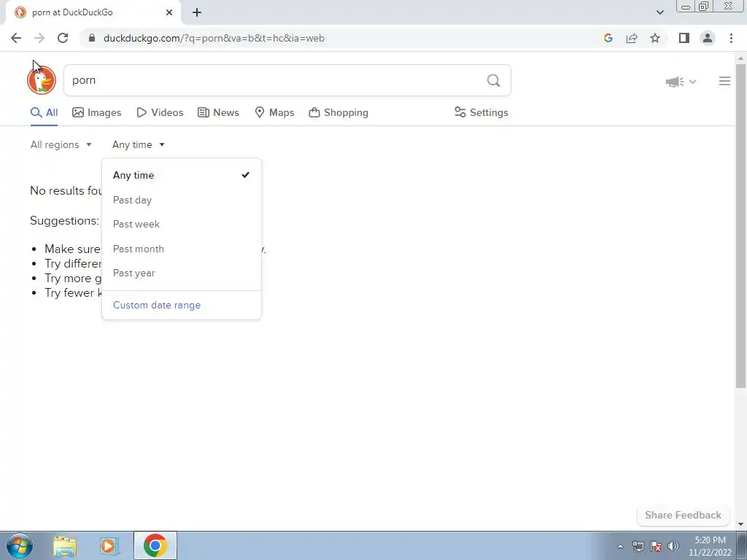
Task: Reload the page with refresh icon
Action: 63,38
